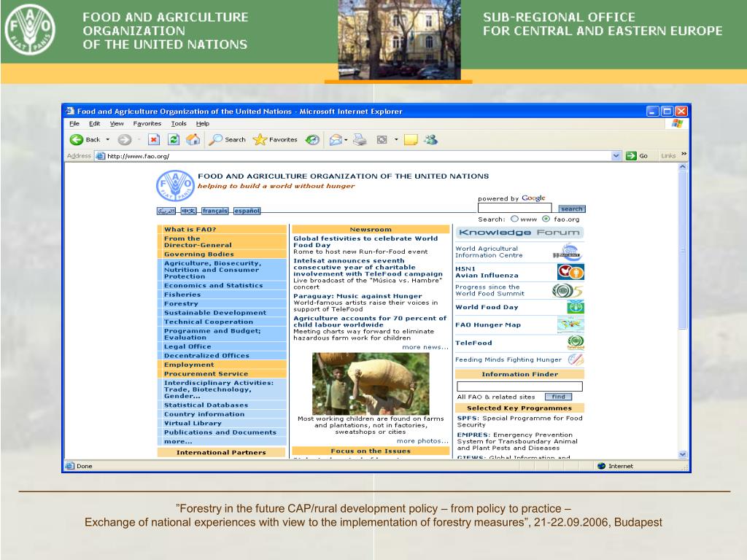Open the Forestry link in sidebar
Image resolution: width=747 pixels, height=560 pixels.
click(181, 303)
